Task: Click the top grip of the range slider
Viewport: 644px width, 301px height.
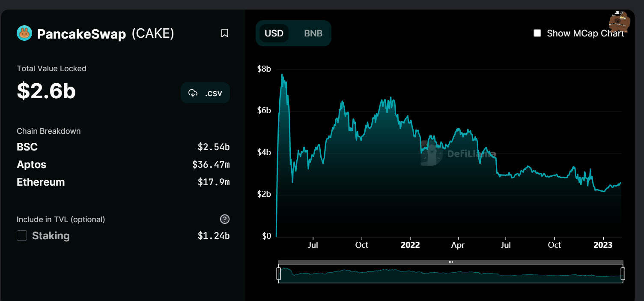Action: (450, 262)
